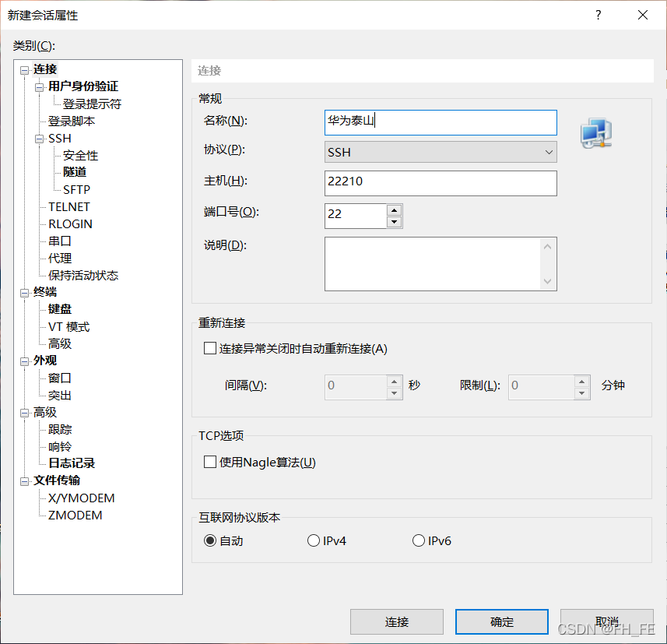Select the 自动 radio button

click(x=209, y=540)
